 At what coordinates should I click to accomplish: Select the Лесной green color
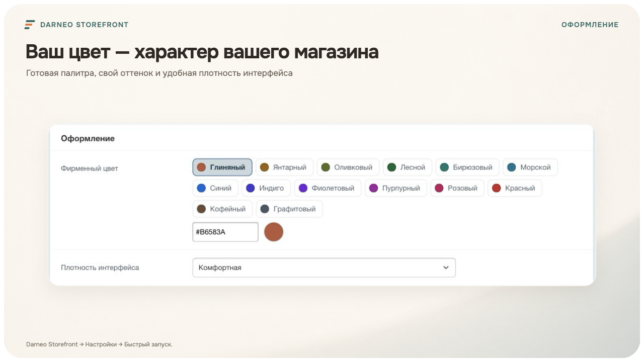click(408, 167)
